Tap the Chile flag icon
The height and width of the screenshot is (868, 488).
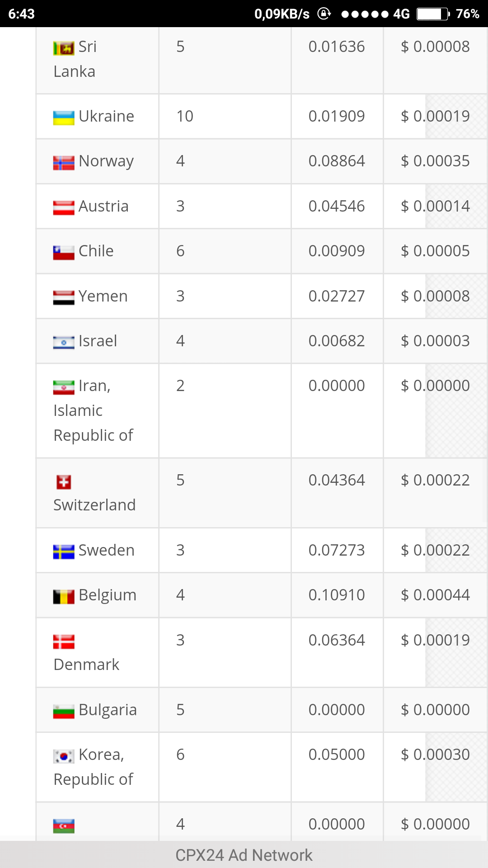(64, 252)
